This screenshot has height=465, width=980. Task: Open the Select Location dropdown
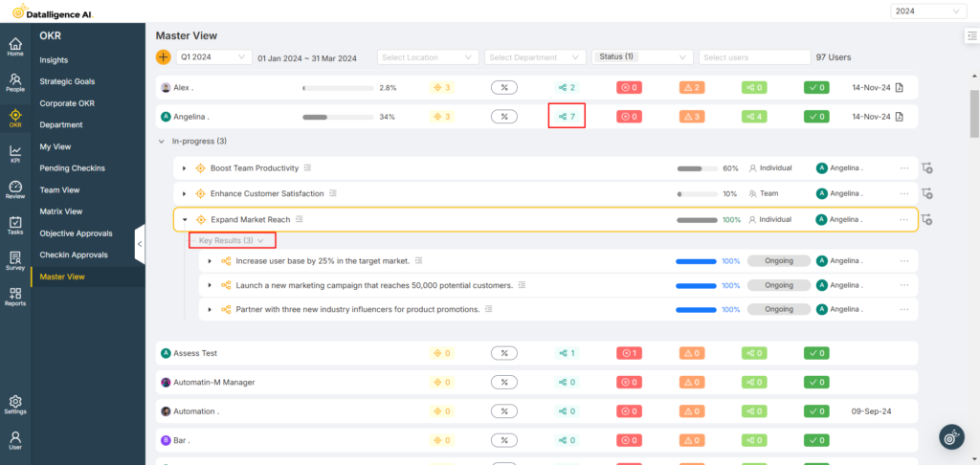click(428, 56)
